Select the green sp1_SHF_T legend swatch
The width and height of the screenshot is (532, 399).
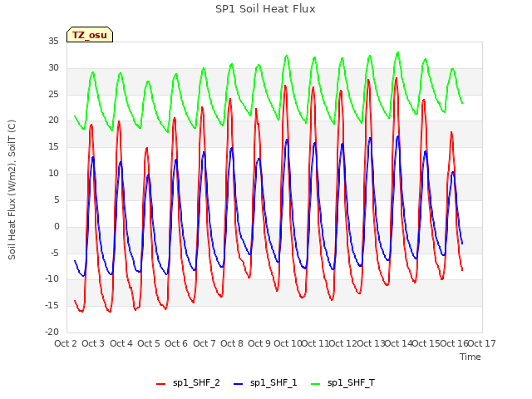click(x=316, y=384)
